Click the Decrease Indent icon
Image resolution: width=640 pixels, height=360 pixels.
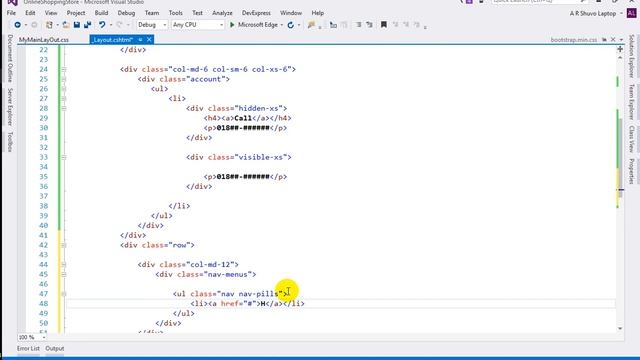point(358,25)
